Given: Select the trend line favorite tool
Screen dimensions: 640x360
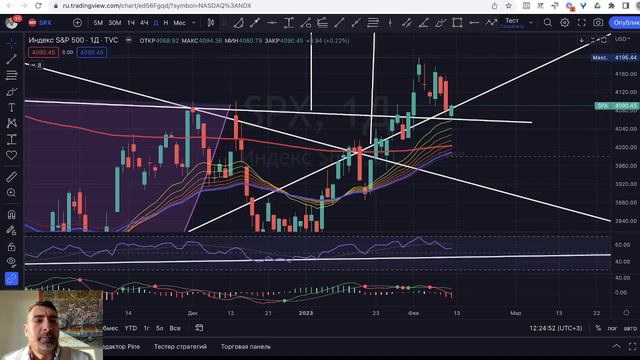Looking at the screenshot, I should coord(255,23).
